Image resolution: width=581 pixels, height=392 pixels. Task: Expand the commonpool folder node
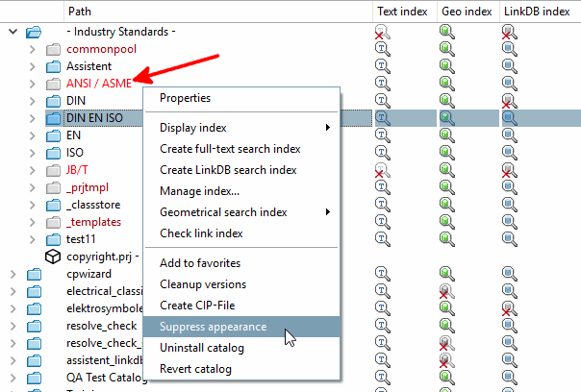[33, 49]
